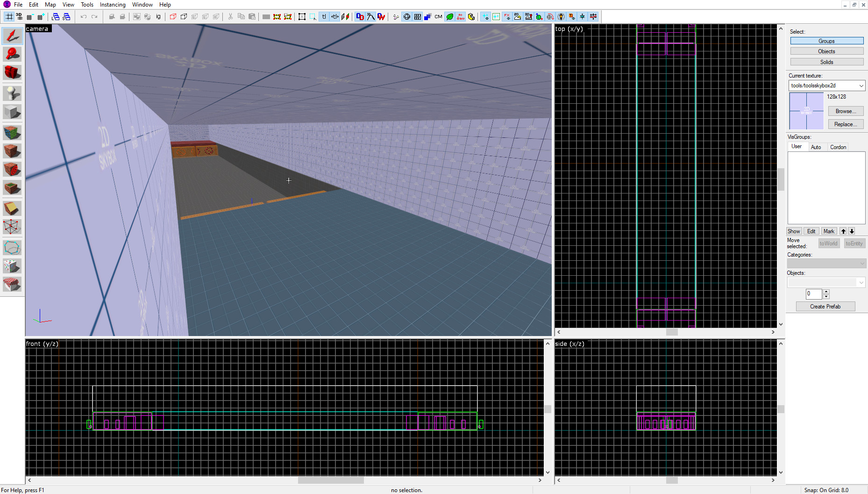
Task: Toggle the green leaf toolbar button
Action: (x=449, y=17)
